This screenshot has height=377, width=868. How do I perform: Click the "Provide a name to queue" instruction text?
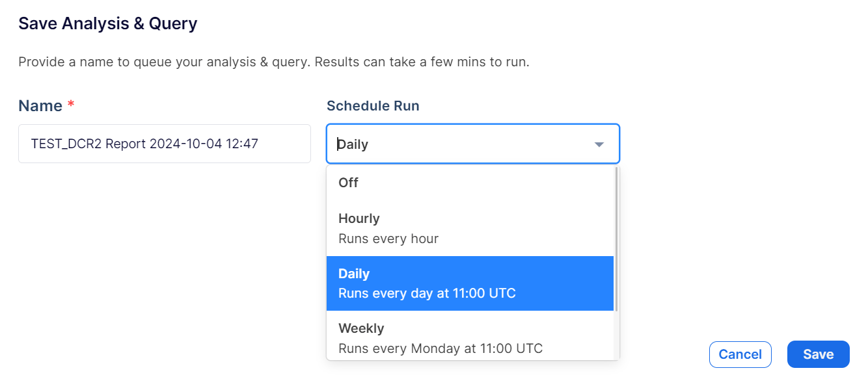pyautogui.click(x=273, y=62)
